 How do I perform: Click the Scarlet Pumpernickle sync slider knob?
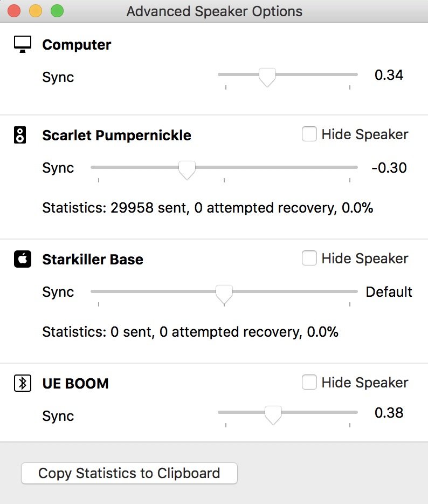187,169
